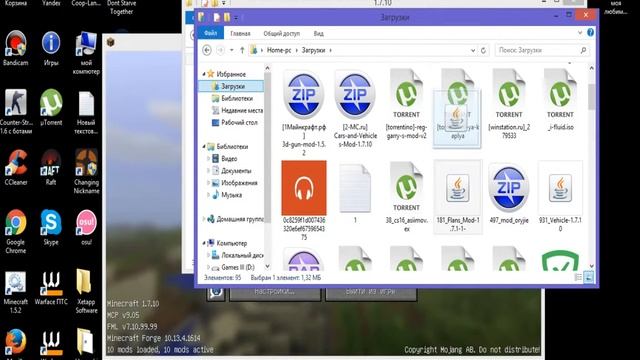640x360 pixels.
Task: Launch the Minecraft 1.5.2 shortcut
Action: pyautogui.click(x=16, y=292)
